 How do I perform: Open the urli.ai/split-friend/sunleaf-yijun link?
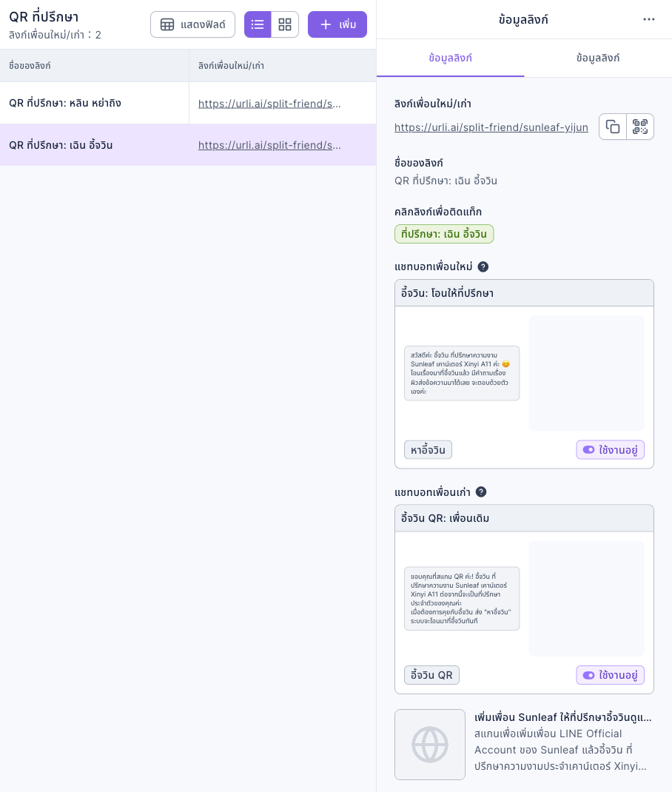(491, 127)
